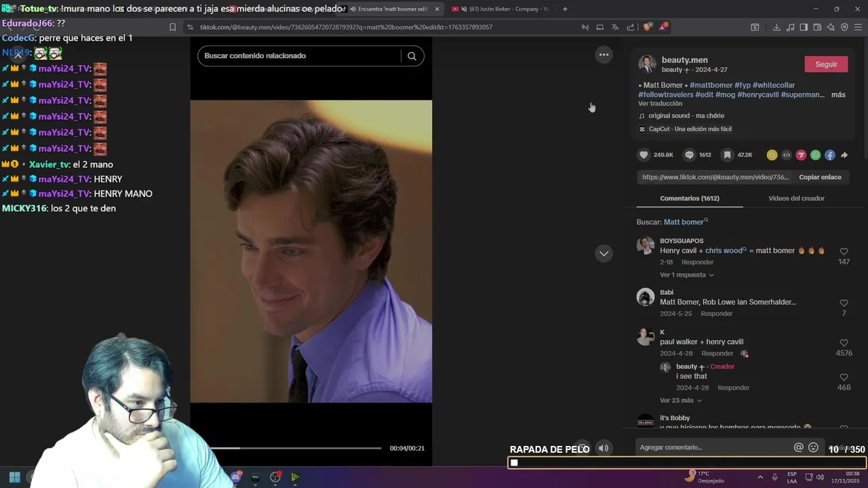Expand 'Ver 1 respuesta' under BOYSGUAPOS comment
Image resolution: width=868 pixels, height=488 pixels.
[x=687, y=275]
